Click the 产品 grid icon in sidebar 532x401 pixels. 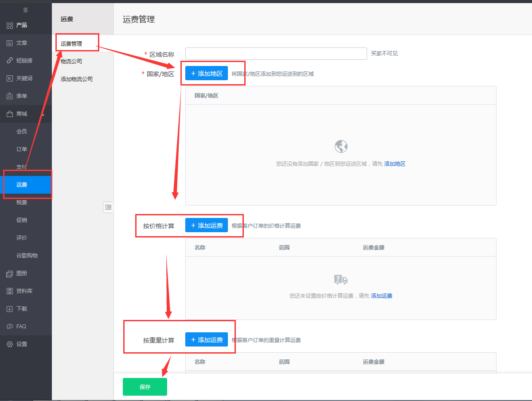point(10,25)
